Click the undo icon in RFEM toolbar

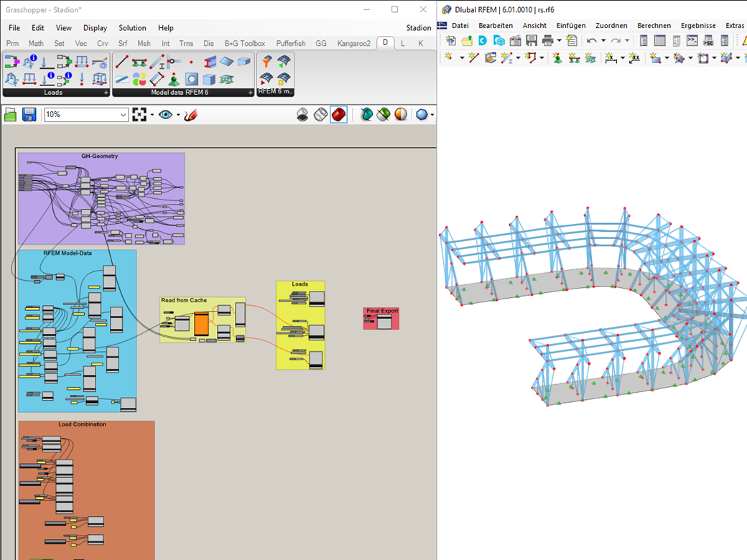click(x=590, y=41)
